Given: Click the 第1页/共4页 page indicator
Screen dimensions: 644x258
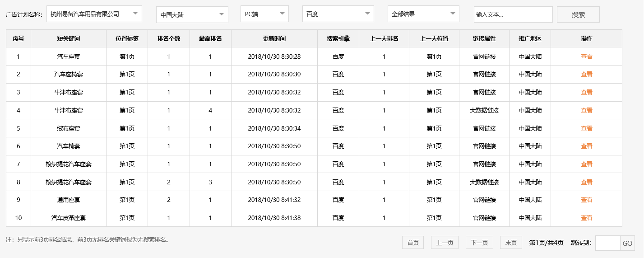Looking at the screenshot, I should (x=546, y=243).
